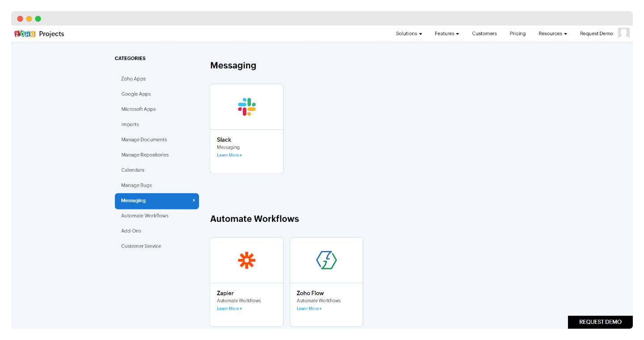The height and width of the screenshot is (340, 644).
Task: Select the Manage Documents category
Action: point(144,140)
